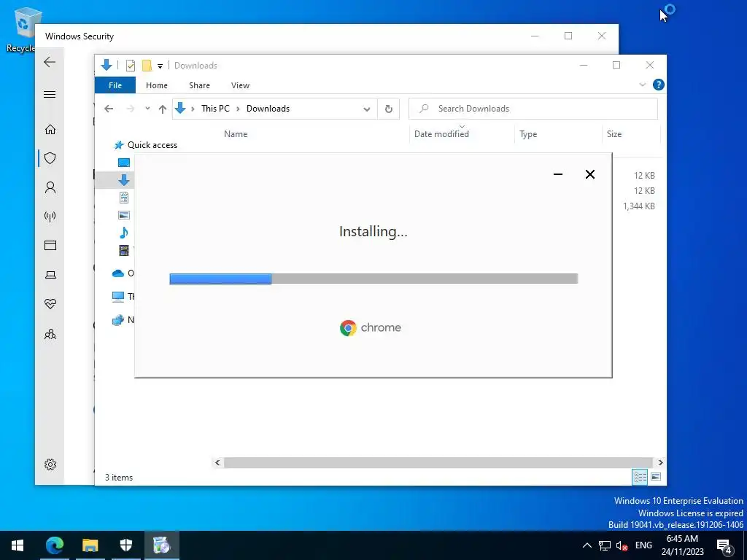Open the Windows Start menu
The width and height of the screenshot is (747, 560).
(x=18, y=545)
